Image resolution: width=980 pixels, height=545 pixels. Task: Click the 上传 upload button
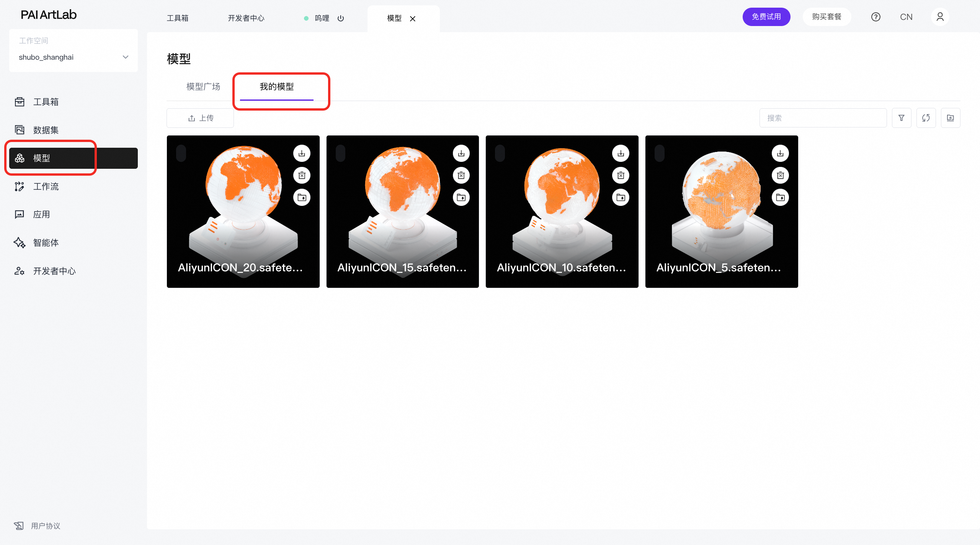coord(200,118)
